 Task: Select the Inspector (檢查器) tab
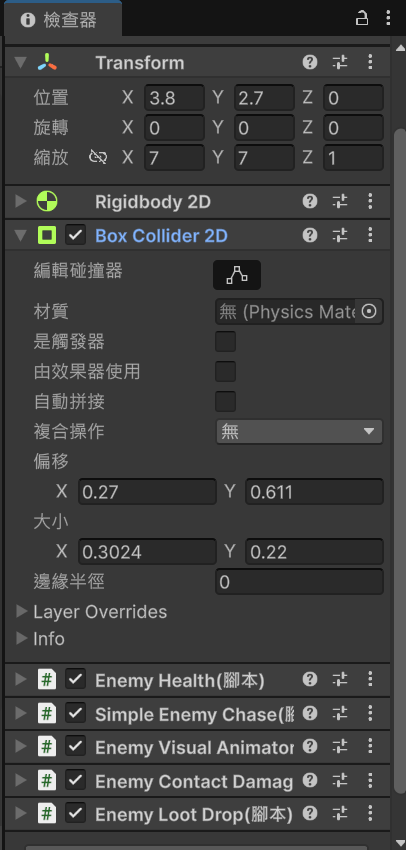coord(61,20)
